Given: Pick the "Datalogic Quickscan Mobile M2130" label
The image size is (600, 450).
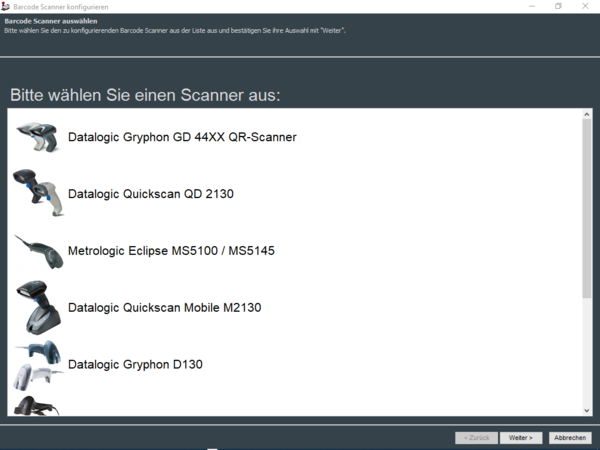Looking at the screenshot, I should click(164, 308).
